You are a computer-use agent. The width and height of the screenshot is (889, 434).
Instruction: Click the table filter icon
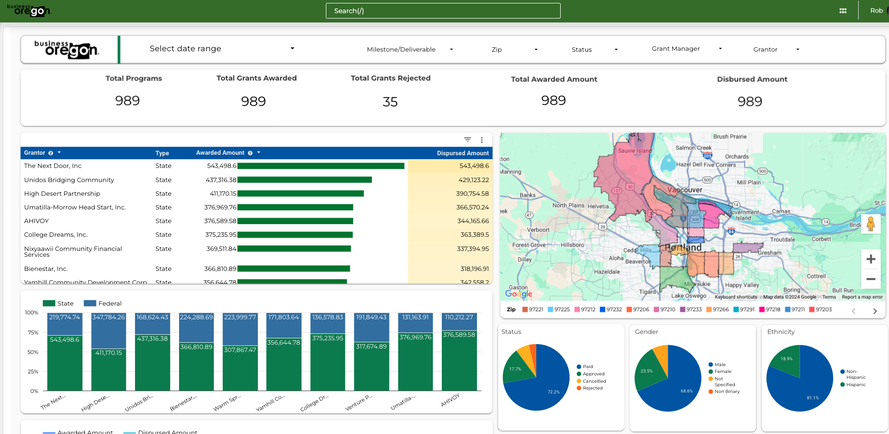pyautogui.click(x=467, y=140)
